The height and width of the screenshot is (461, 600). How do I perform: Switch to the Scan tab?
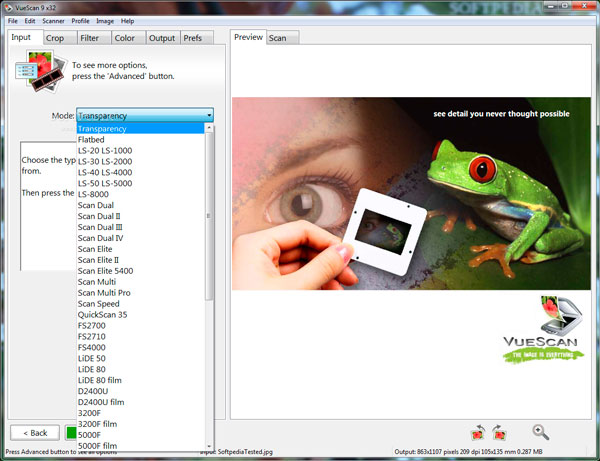coord(277,38)
